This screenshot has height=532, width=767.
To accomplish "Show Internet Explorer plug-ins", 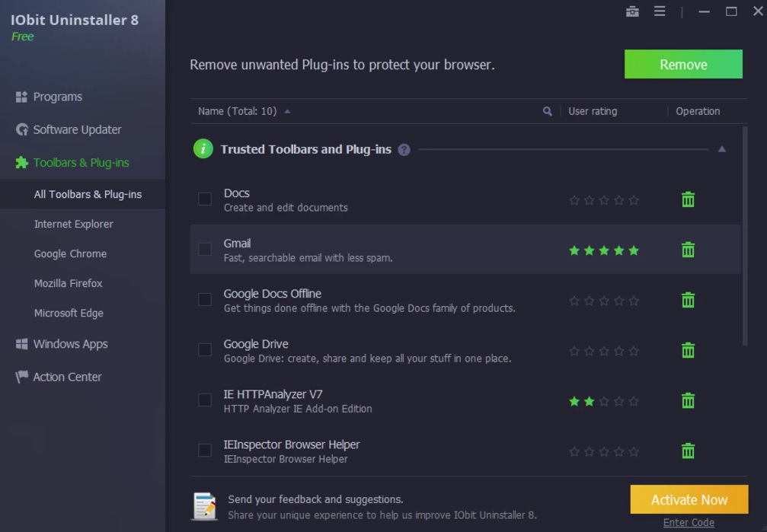I will click(x=73, y=224).
